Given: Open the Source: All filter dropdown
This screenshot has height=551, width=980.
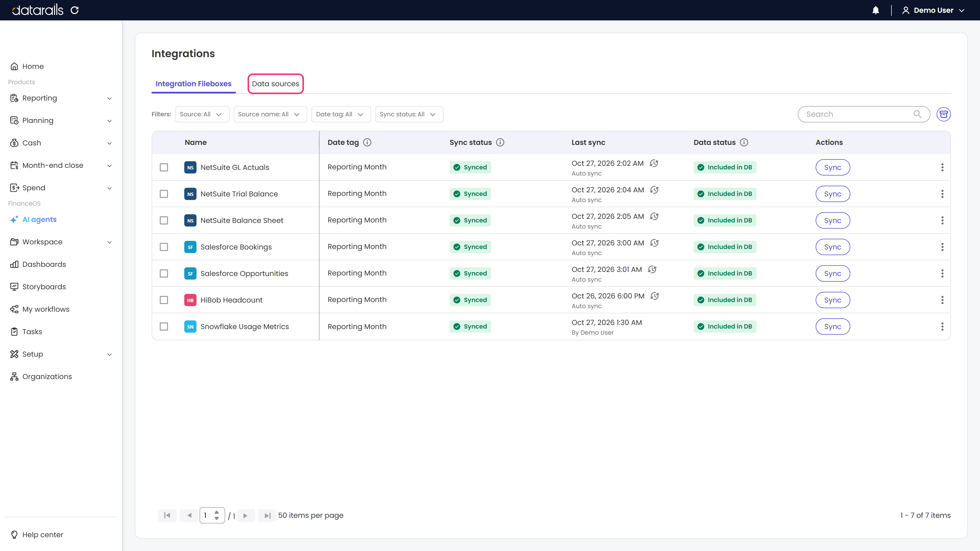Looking at the screenshot, I should 202,114.
